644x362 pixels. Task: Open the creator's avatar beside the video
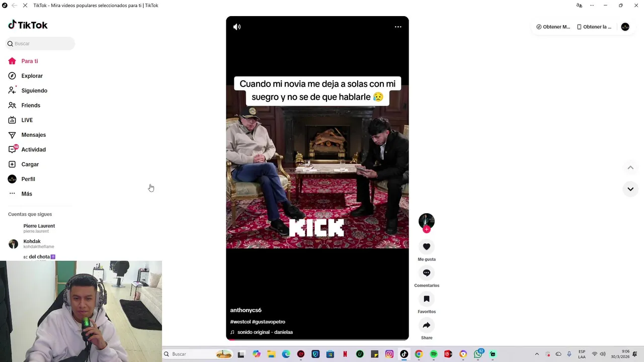coord(427,221)
